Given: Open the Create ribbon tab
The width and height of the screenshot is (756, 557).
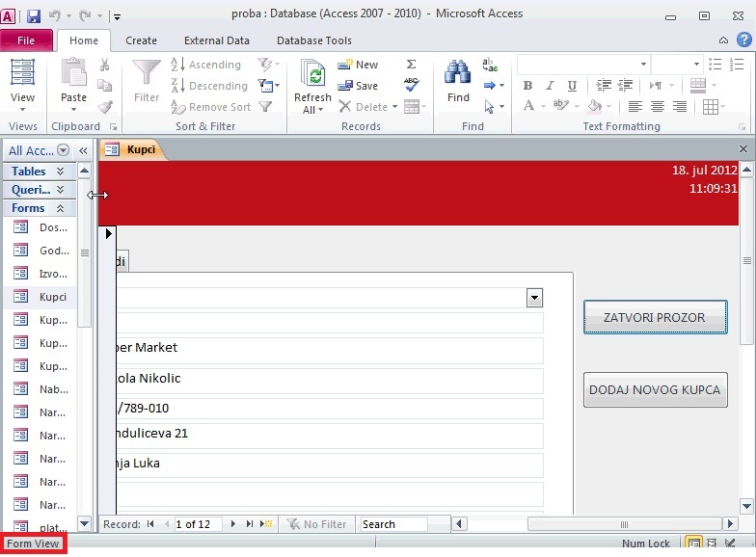Looking at the screenshot, I should point(141,40).
